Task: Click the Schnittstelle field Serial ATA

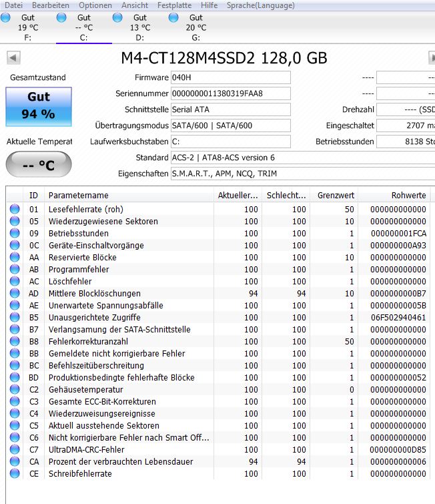Action: point(231,109)
